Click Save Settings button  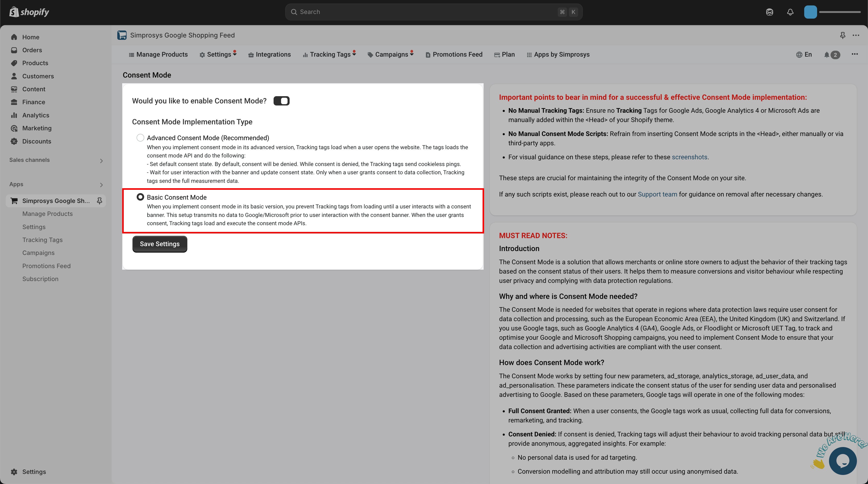tap(160, 244)
